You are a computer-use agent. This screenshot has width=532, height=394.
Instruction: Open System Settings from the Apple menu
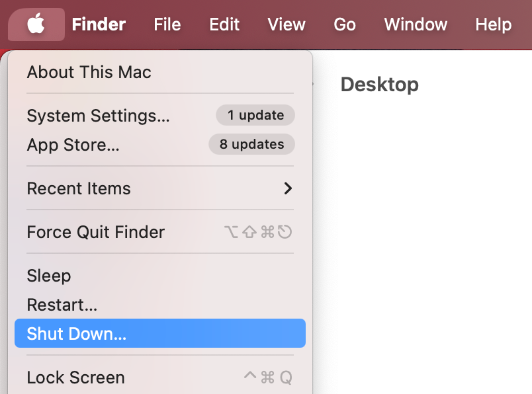[x=97, y=115]
